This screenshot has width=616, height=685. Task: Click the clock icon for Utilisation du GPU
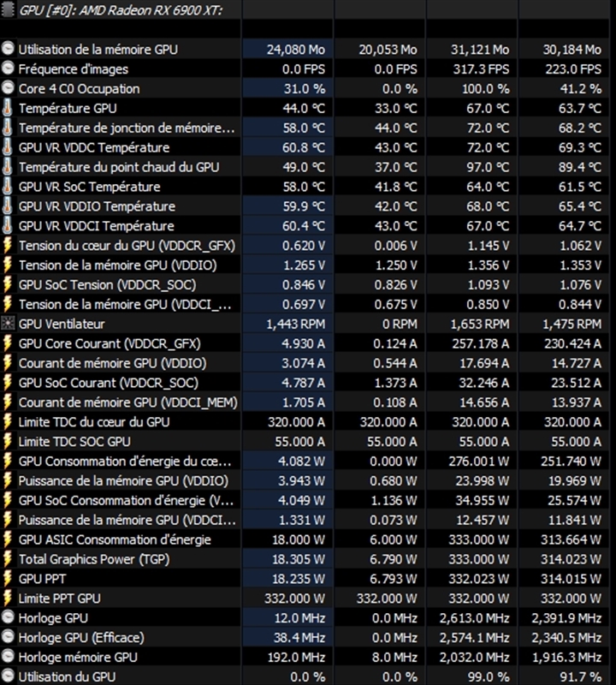[8, 676]
